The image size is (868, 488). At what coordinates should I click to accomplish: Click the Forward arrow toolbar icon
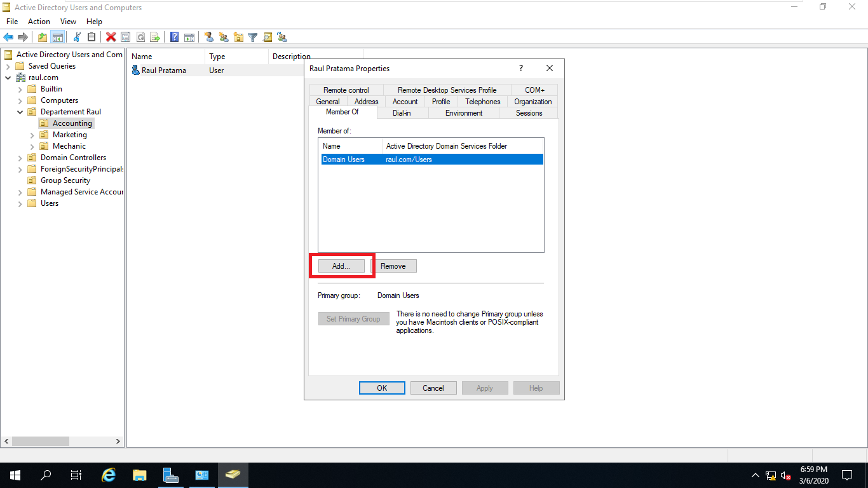(x=23, y=37)
